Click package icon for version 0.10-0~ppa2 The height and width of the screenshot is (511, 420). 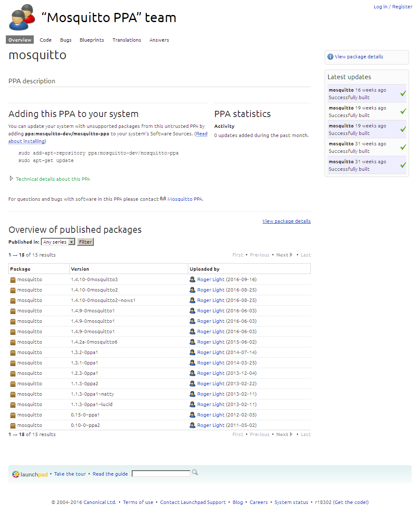13,426
